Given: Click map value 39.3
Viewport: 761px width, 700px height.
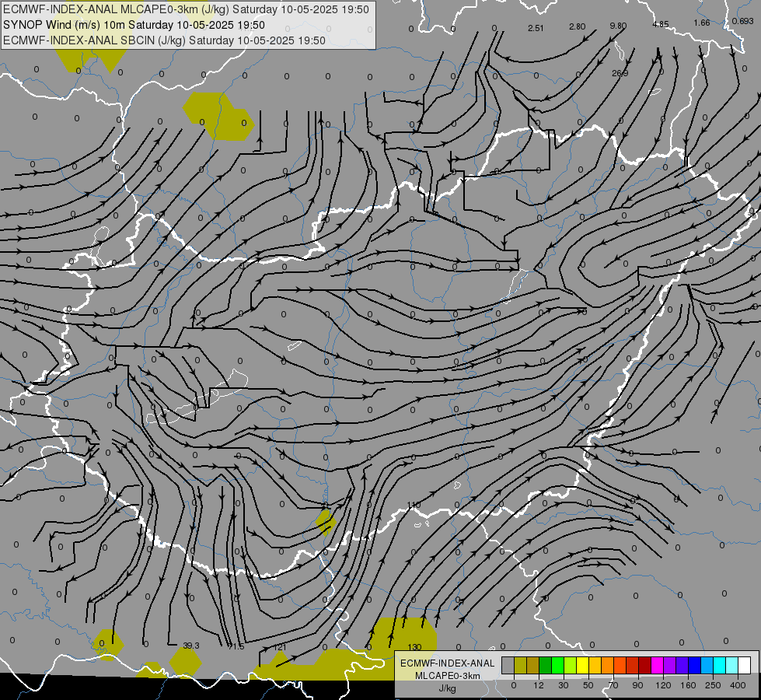Looking at the screenshot, I should [x=191, y=646].
